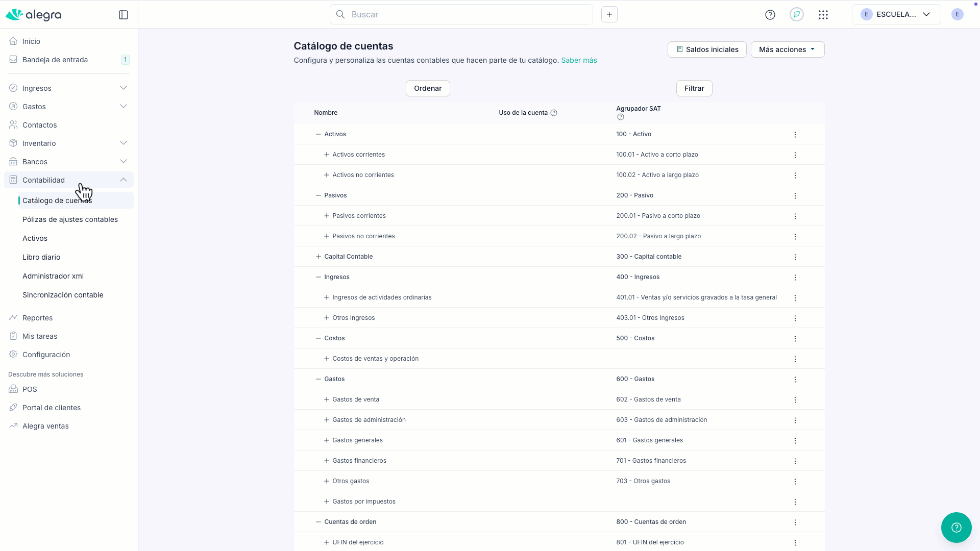Image resolution: width=980 pixels, height=551 pixels.
Task: Click the Uso de la cuenta info icon
Action: coord(554,113)
